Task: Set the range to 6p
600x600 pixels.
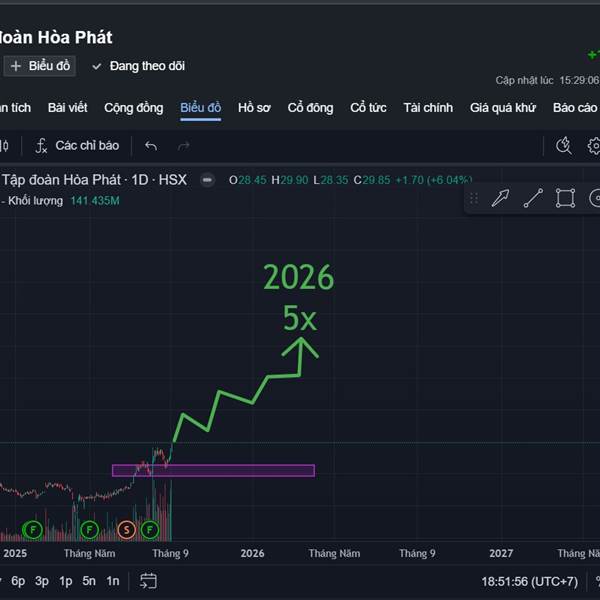Action: click(18, 581)
